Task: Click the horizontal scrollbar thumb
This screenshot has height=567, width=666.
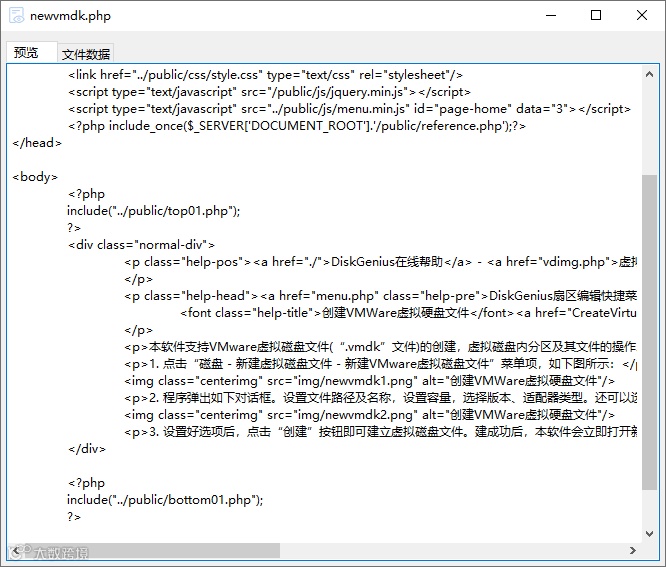Action: click(152, 550)
